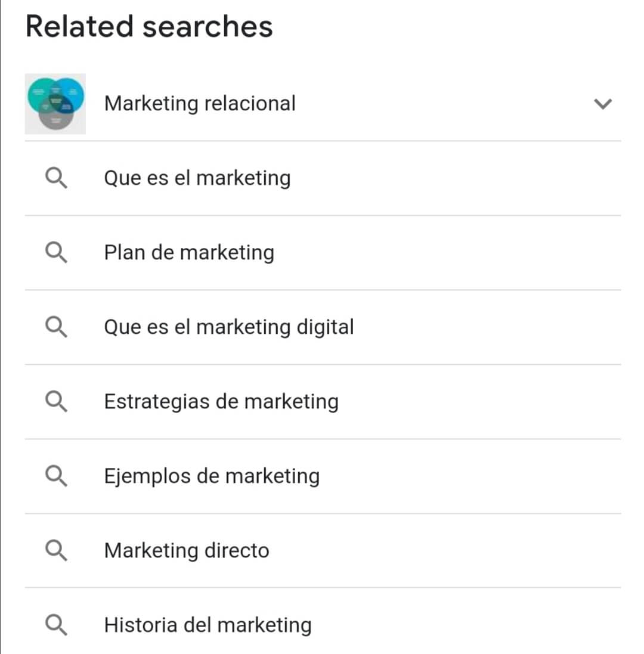Tap magnifier next to Estrategias de marketing
This screenshot has width=644, height=654.
click(56, 402)
